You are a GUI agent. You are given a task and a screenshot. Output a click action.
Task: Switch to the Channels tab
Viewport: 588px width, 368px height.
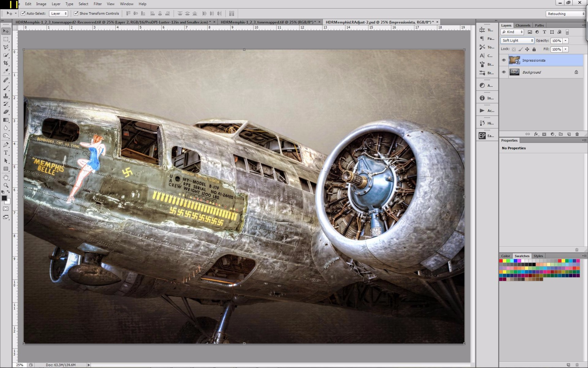coord(523,25)
